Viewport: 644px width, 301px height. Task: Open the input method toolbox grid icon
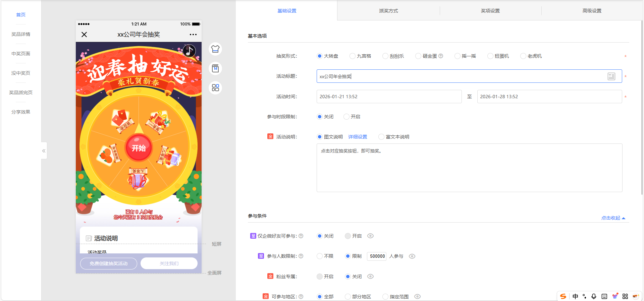click(625, 296)
